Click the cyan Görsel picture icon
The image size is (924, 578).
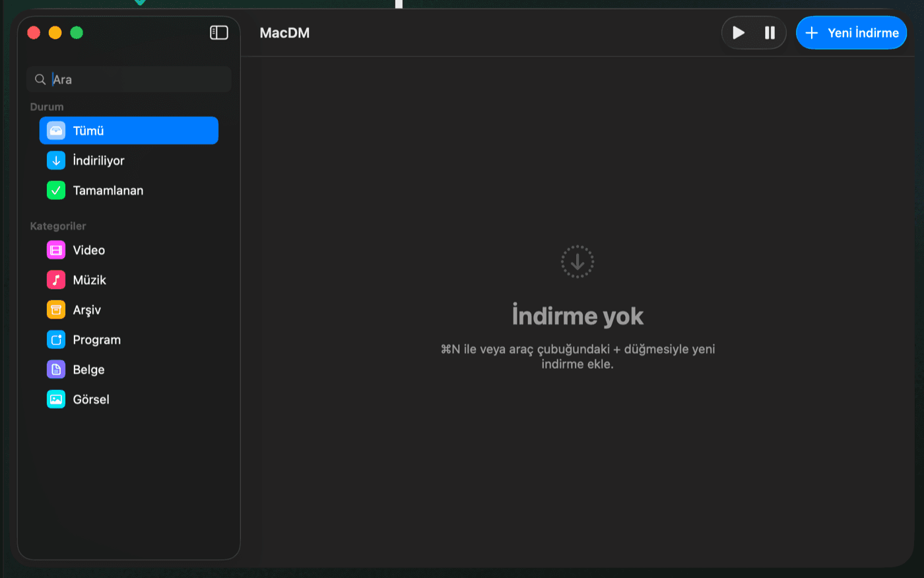(x=56, y=399)
